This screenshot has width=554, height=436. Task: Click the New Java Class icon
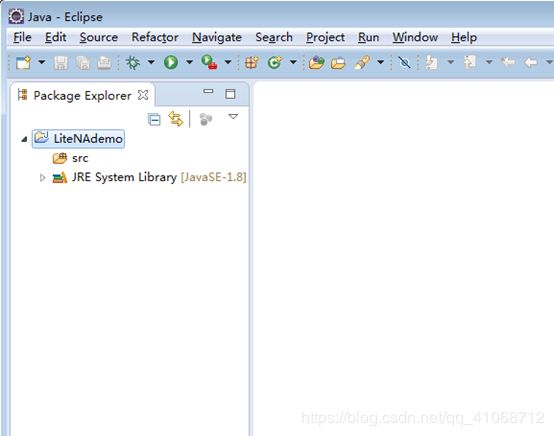pos(275,63)
